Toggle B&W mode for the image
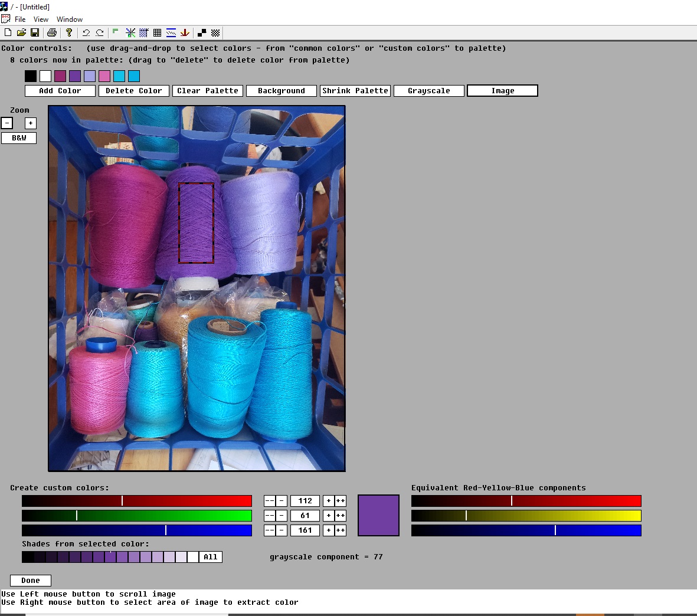697x616 pixels. click(x=18, y=137)
